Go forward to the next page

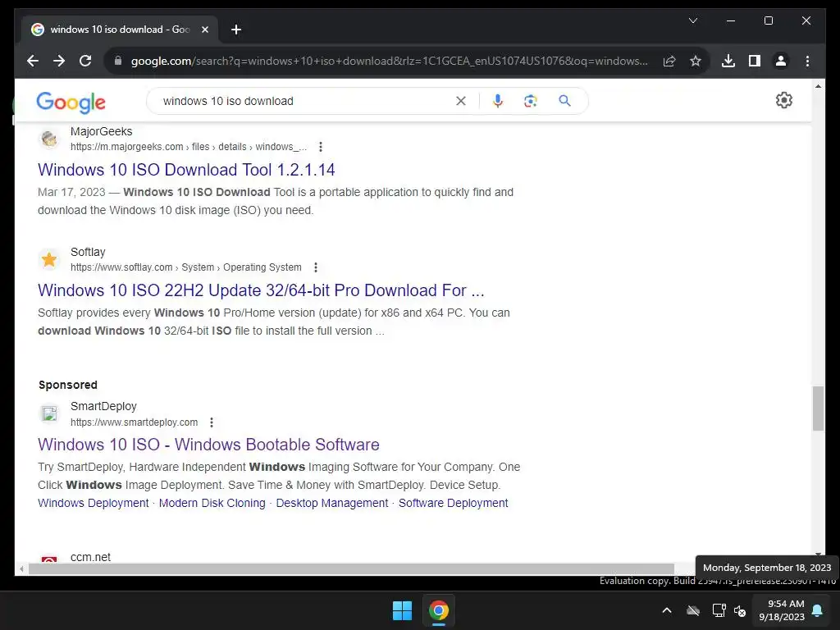[x=59, y=61]
